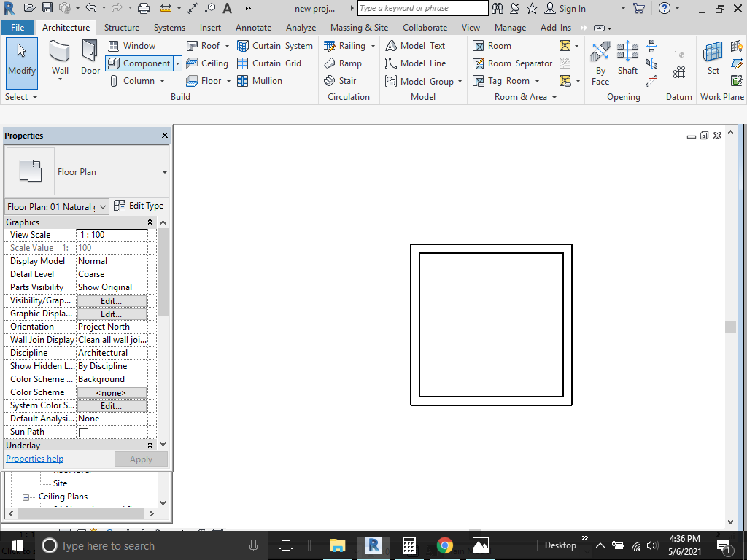Open the View ribbon tab
The width and height of the screenshot is (747, 560).
point(471,28)
